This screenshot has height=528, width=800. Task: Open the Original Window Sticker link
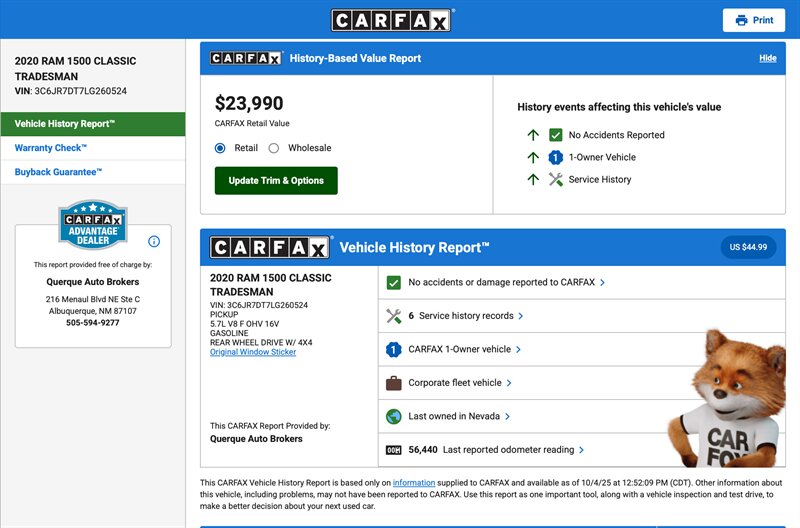point(253,352)
